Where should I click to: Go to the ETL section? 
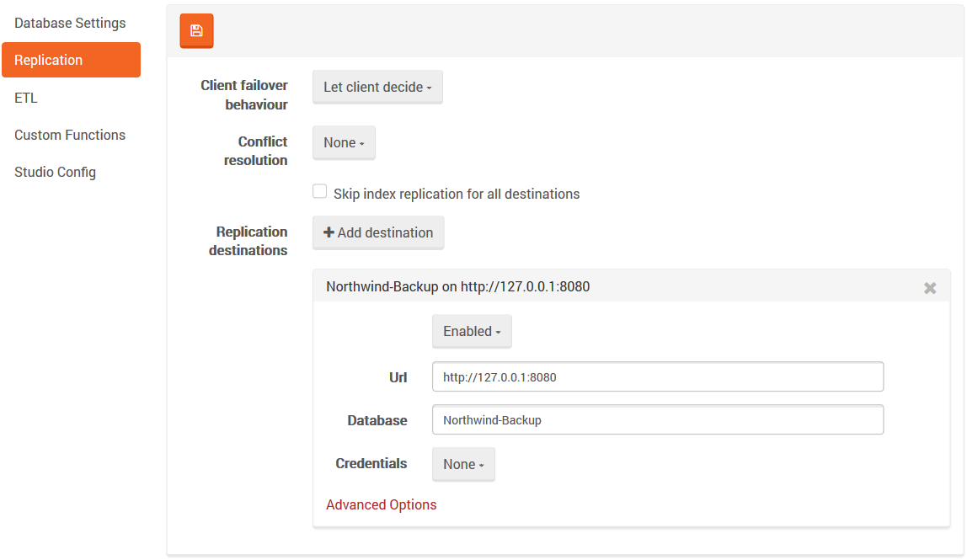(26, 98)
